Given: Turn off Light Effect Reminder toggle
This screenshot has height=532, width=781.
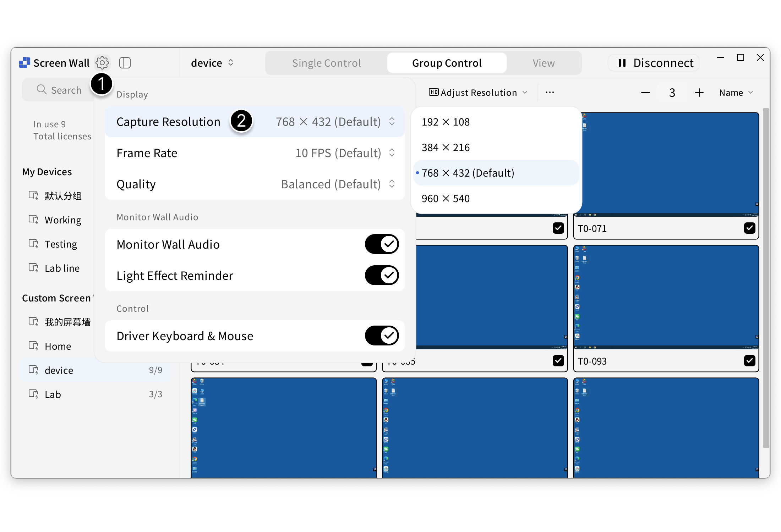Looking at the screenshot, I should pyautogui.click(x=382, y=275).
